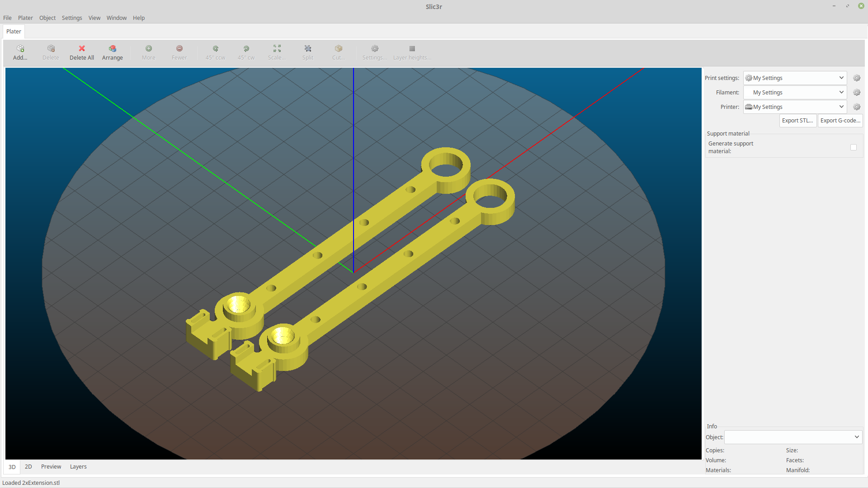The width and height of the screenshot is (868, 488).
Task: Switch to the Layers tab
Action: click(78, 466)
